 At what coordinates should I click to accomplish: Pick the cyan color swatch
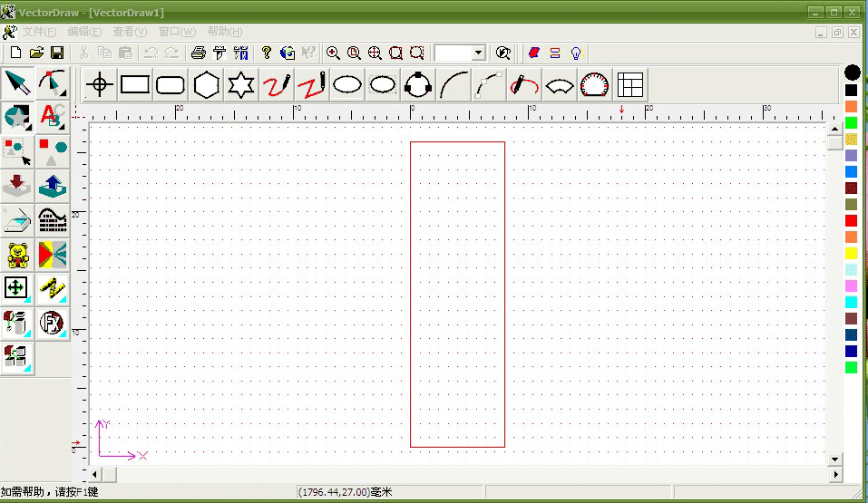[x=852, y=302]
